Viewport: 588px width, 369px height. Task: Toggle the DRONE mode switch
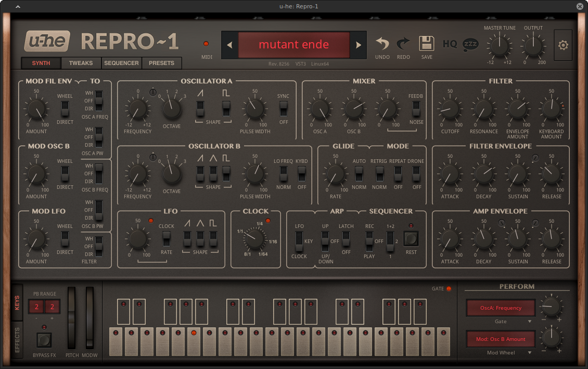416,174
